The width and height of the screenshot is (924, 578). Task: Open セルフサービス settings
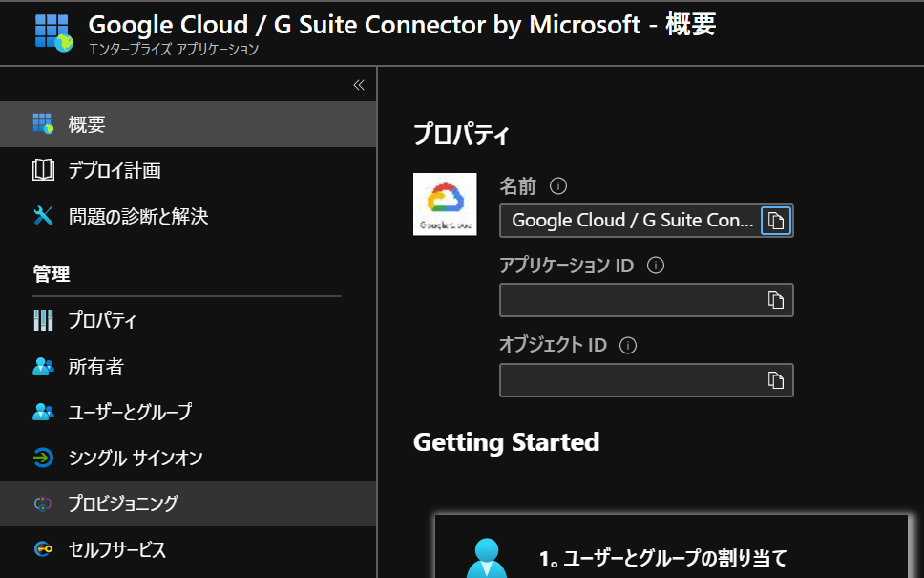click(x=116, y=549)
